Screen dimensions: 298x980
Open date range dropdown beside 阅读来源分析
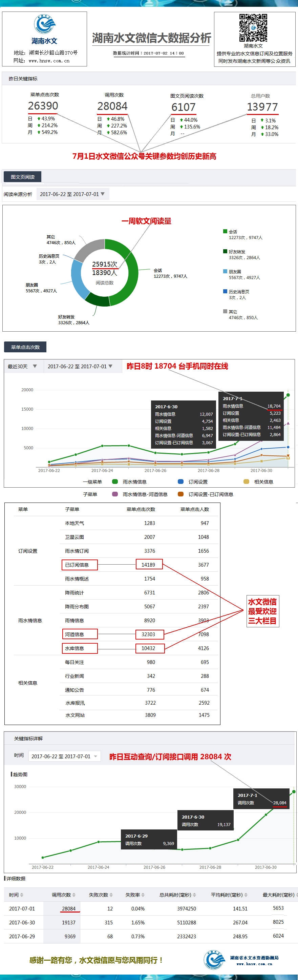pos(72,194)
